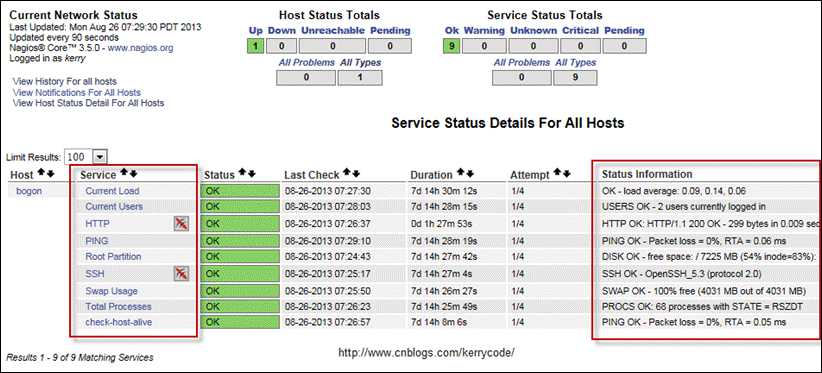The width and height of the screenshot is (822, 373).
Task: Sort Attempt column ascending arrow
Action: pos(558,173)
